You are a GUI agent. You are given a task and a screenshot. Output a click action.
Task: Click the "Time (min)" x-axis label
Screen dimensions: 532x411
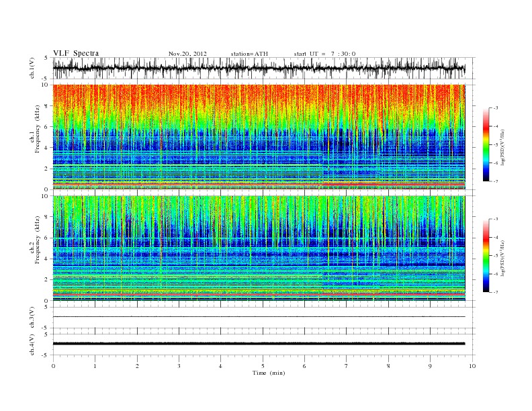click(x=269, y=373)
